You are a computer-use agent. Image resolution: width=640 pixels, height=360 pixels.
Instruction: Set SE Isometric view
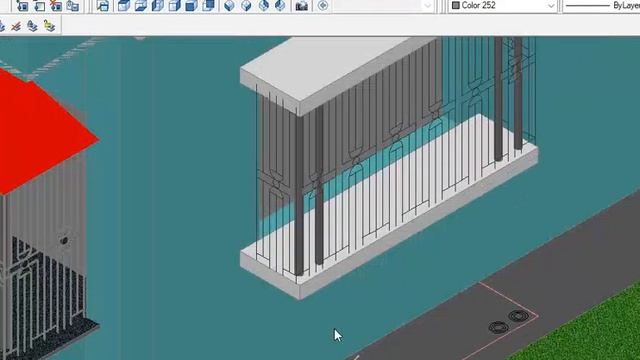pos(246,5)
